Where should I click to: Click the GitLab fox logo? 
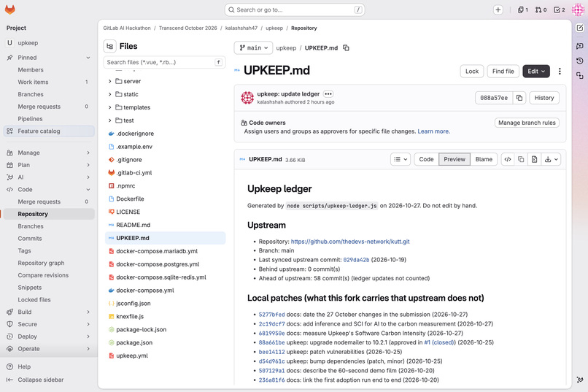[10, 9]
